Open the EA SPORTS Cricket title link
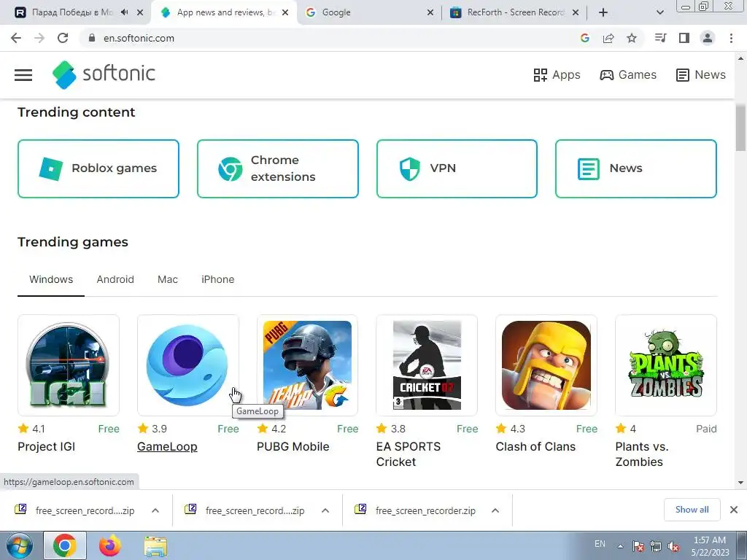This screenshot has width=747, height=560. (409, 454)
